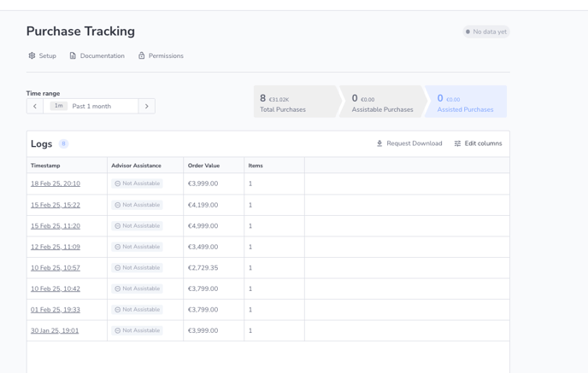Open the Setup tab label
Screen dimensions: 588x373
pos(48,55)
